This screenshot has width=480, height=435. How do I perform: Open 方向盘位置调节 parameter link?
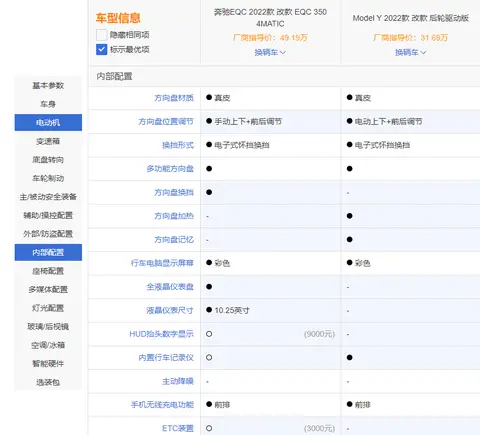tap(166, 121)
